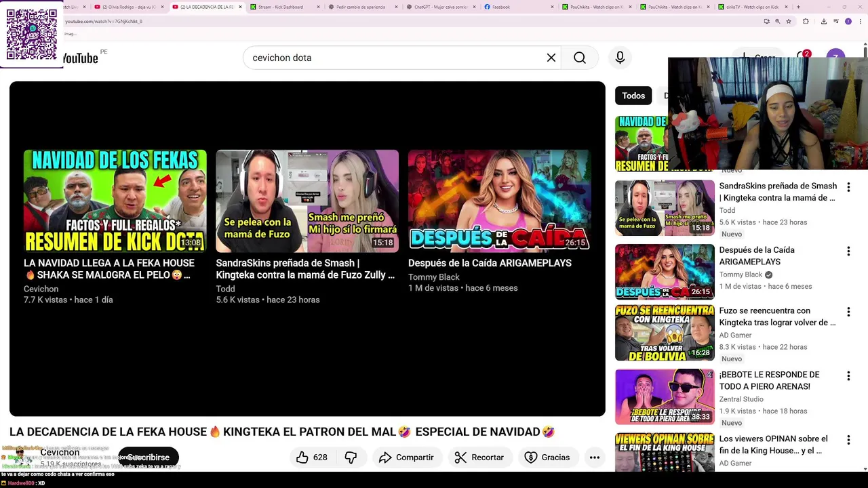Open sidebar title ¡BEBOTE LE RESPONDE DE TODO
The image size is (868, 488).
pyautogui.click(x=769, y=380)
